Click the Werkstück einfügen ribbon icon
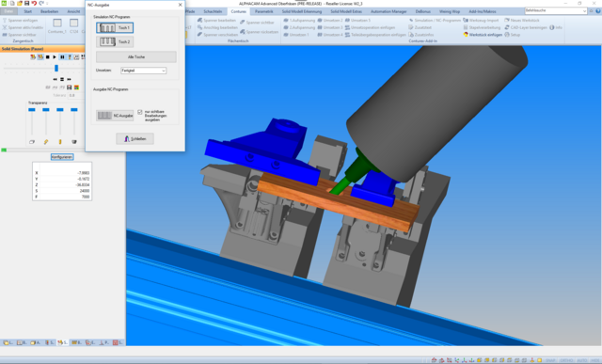 point(466,35)
